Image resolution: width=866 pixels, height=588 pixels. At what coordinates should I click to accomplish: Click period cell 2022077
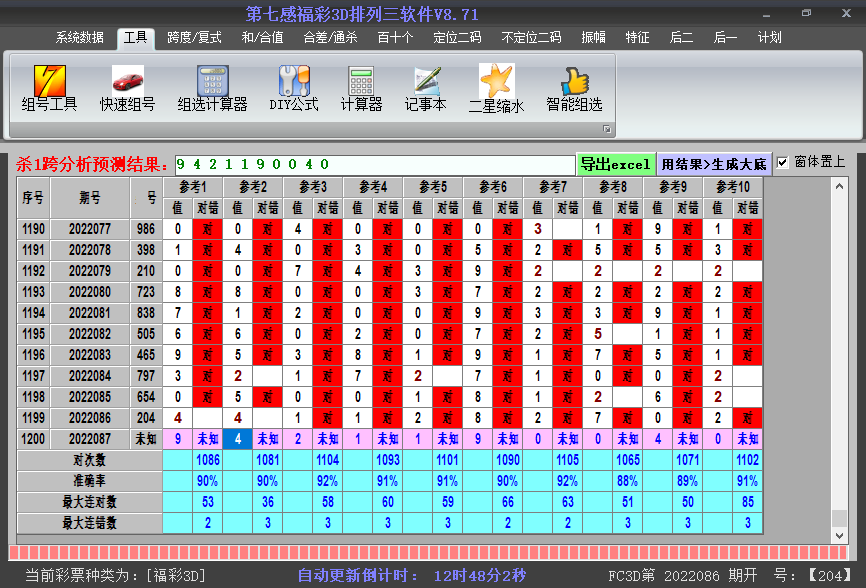click(x=90, y=229)
